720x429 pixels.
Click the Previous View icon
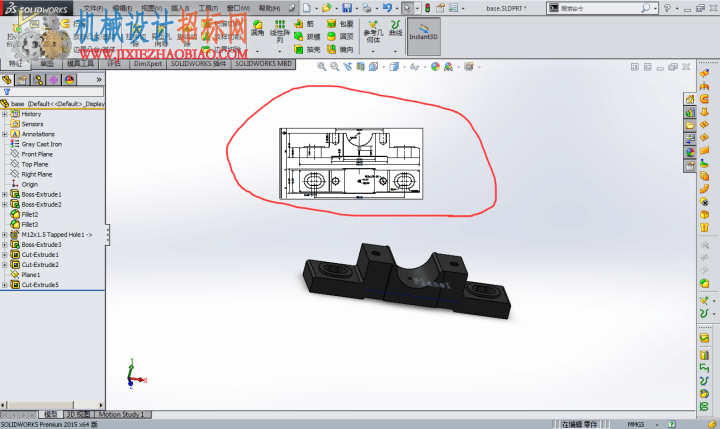click(x=348, y=67)
